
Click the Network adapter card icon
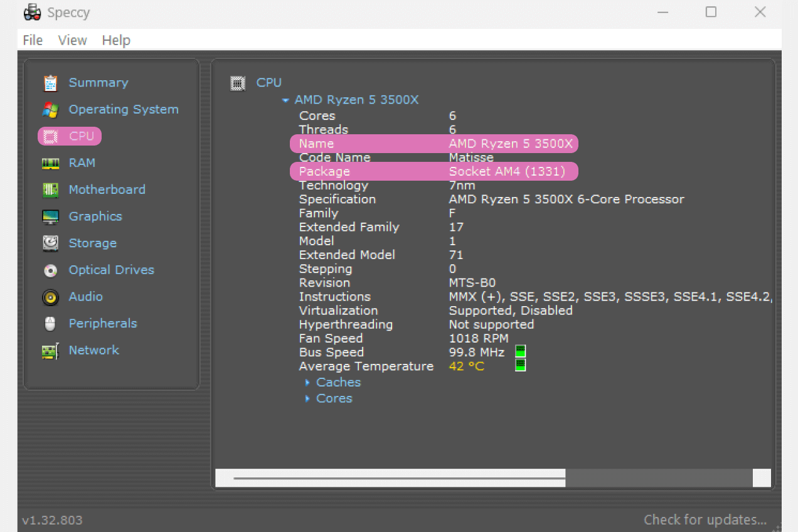[x=50, y=351]
